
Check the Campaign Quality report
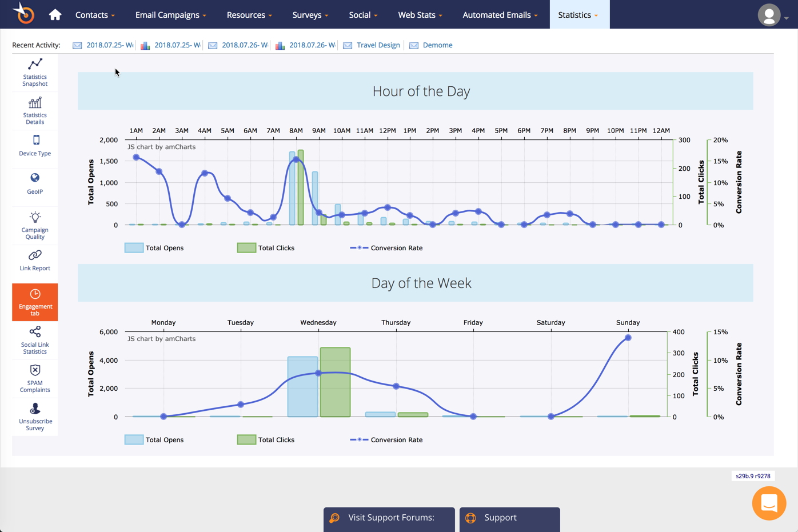click(x=34, y=225)
